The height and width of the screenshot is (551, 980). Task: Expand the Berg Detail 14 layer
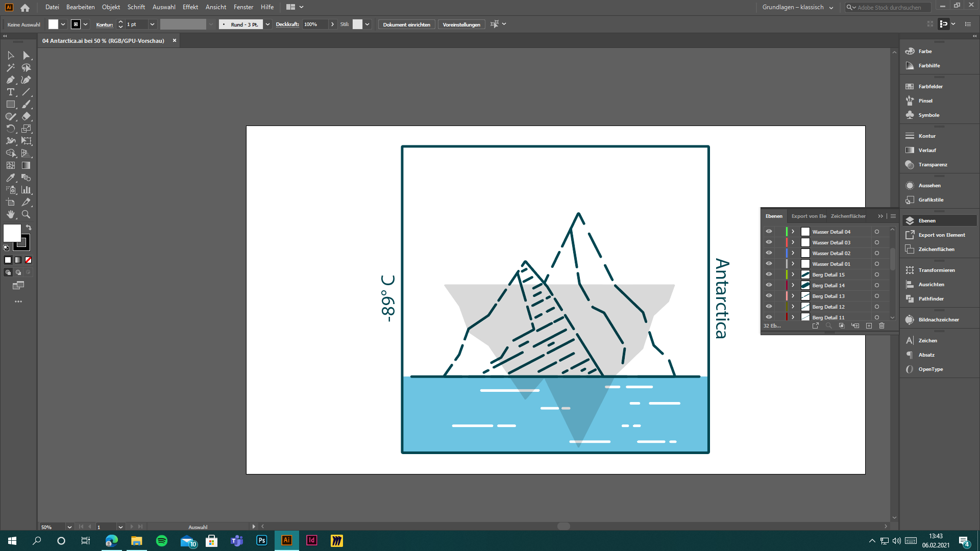click(793, 285)
